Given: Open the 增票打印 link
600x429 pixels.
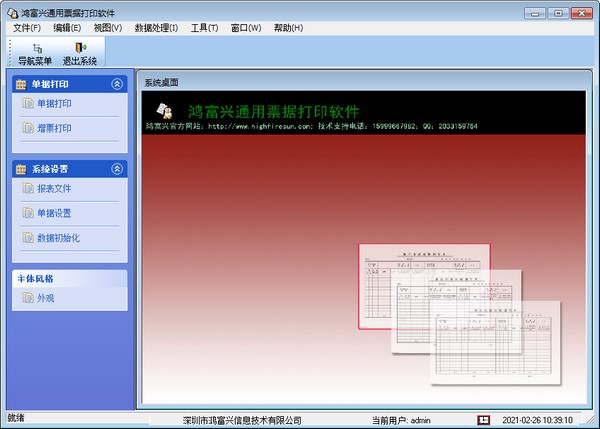Looking at the screenshot, I should click(x=54, y=128).
